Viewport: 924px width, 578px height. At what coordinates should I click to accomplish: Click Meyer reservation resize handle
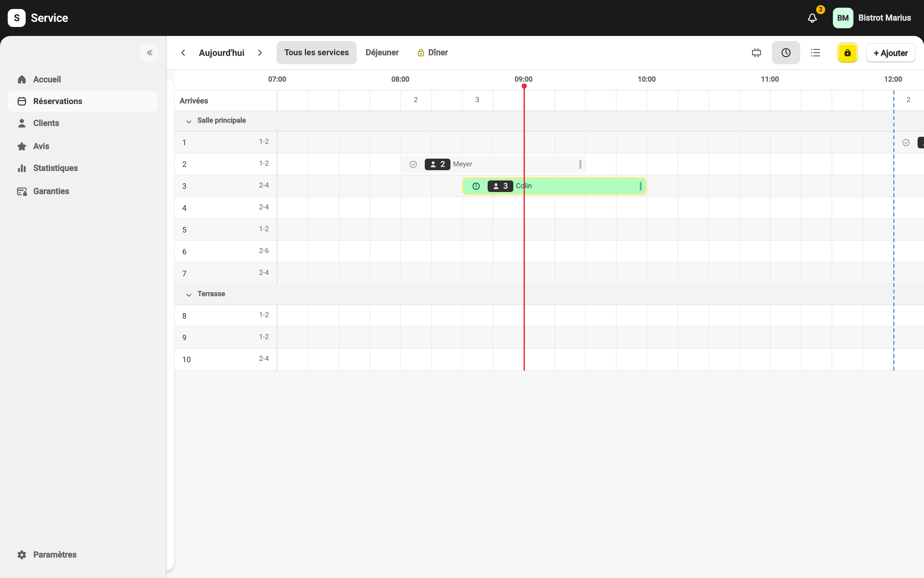click(x=580, y=164)
